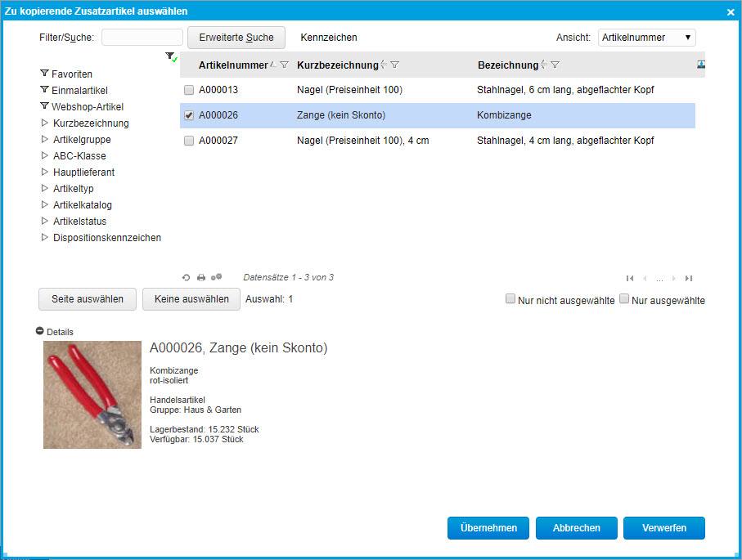Go to the last page of records

coord(689,278)
